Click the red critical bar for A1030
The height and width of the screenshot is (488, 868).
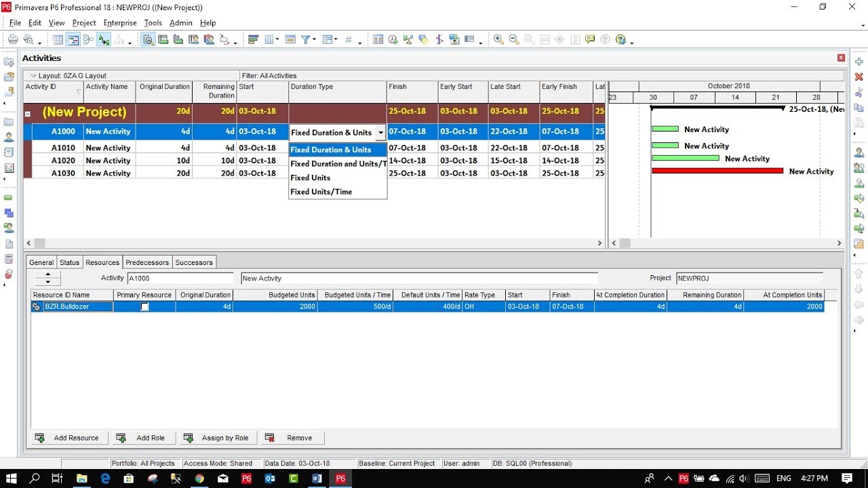[717, 171]
